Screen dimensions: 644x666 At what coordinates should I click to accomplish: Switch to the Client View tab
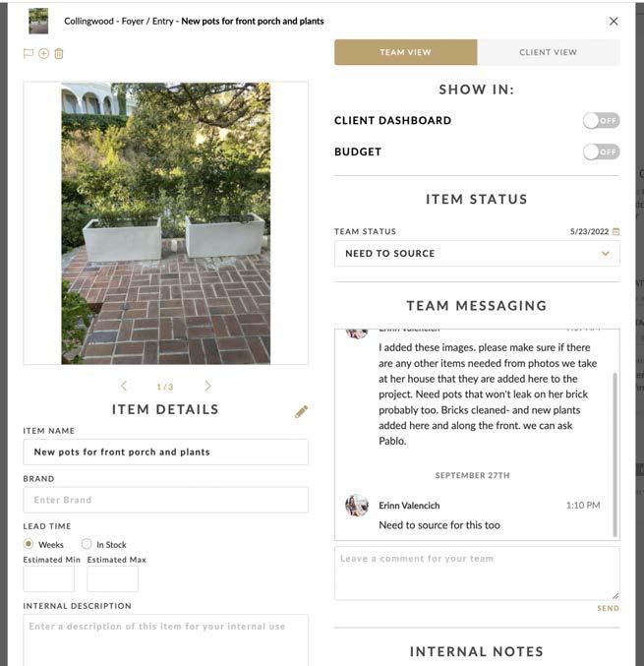pyautogui.click(x=548, y=52)
